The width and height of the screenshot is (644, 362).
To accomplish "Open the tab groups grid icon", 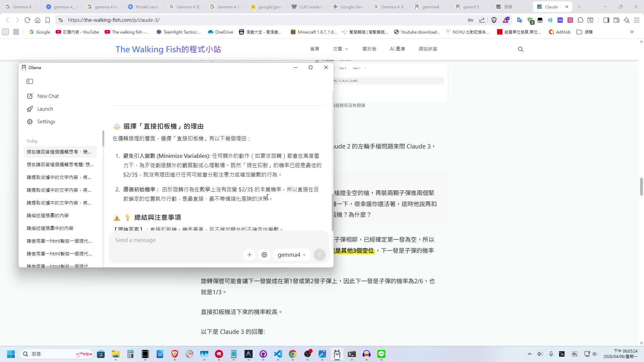I will click(x=16, y=32).
